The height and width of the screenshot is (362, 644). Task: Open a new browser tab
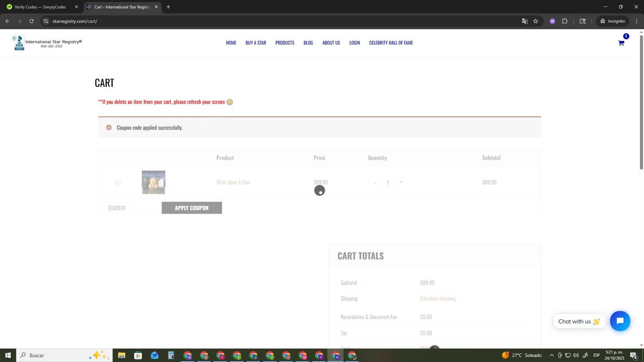point(168,7)
